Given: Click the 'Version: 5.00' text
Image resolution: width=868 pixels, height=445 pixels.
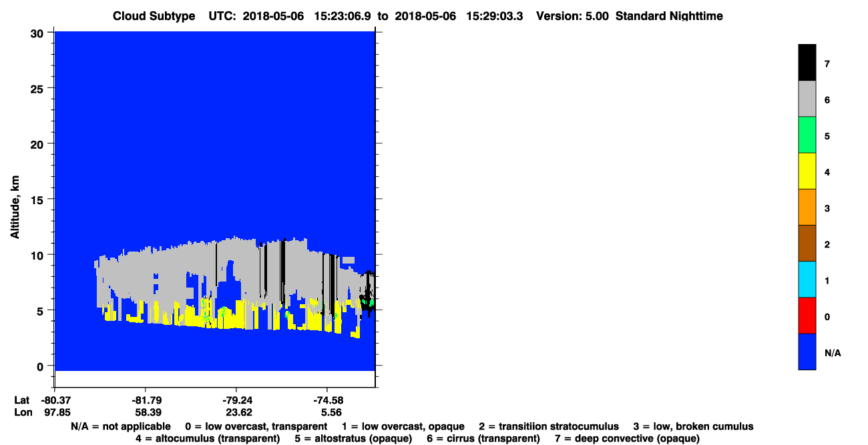Looking at the screenshot, I should coord(572,16).
